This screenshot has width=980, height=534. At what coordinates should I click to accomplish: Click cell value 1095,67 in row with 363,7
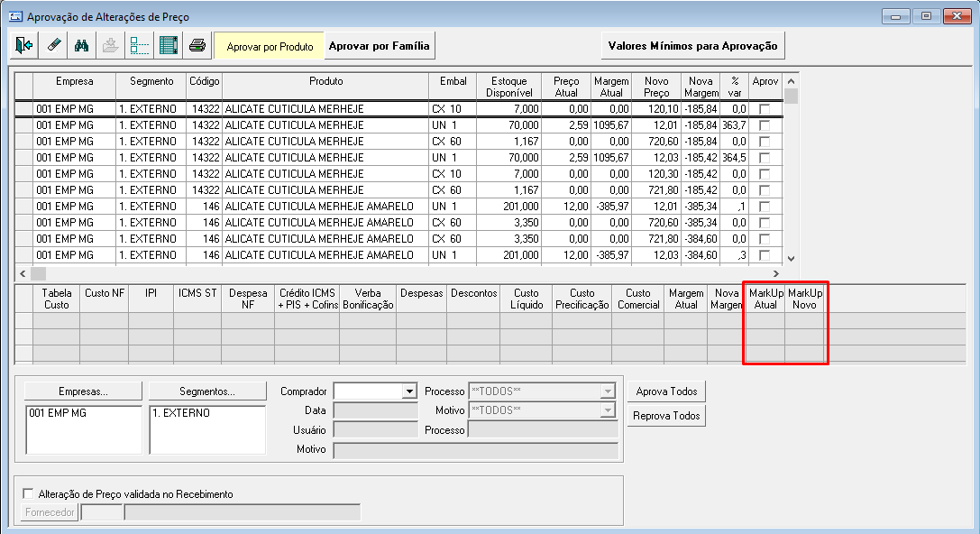point(611,125)
